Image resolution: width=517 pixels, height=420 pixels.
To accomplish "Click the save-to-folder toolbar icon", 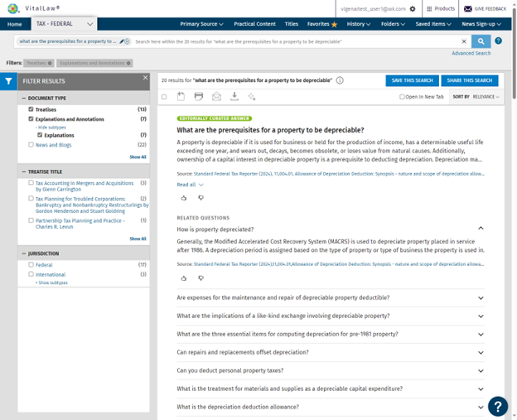I will [x=181, y=97].
